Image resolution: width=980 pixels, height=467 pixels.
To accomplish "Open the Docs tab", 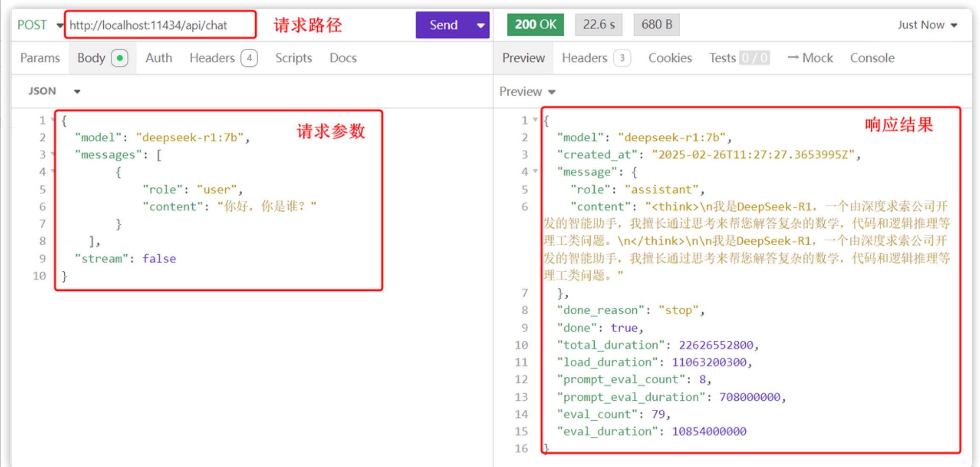I will 343,58.
